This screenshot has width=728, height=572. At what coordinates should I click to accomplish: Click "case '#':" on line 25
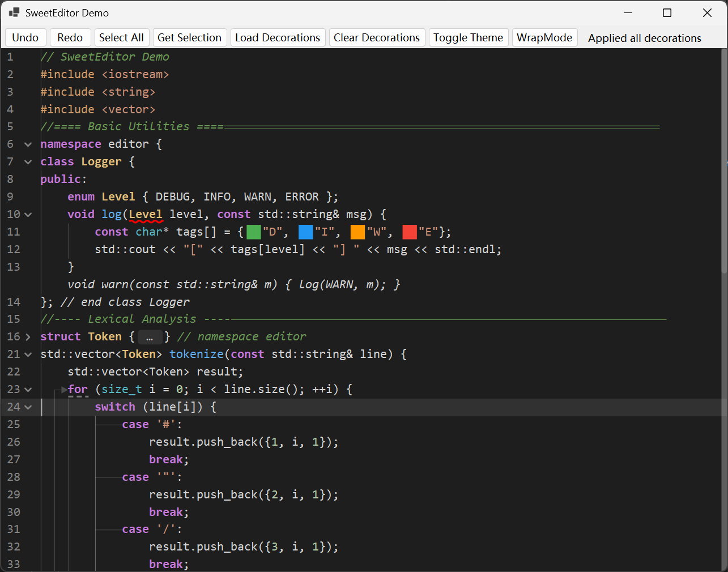pyautogui.click(x=152, y=424)
